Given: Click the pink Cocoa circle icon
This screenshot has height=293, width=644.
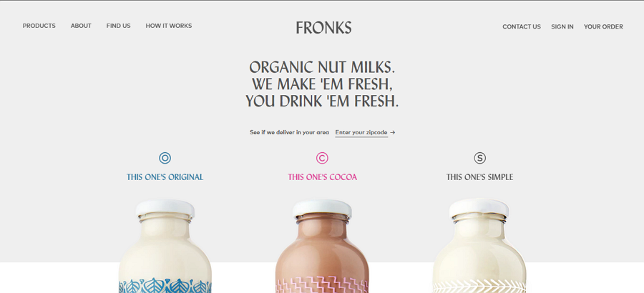Looking at the screenshot, I should 322,158.
